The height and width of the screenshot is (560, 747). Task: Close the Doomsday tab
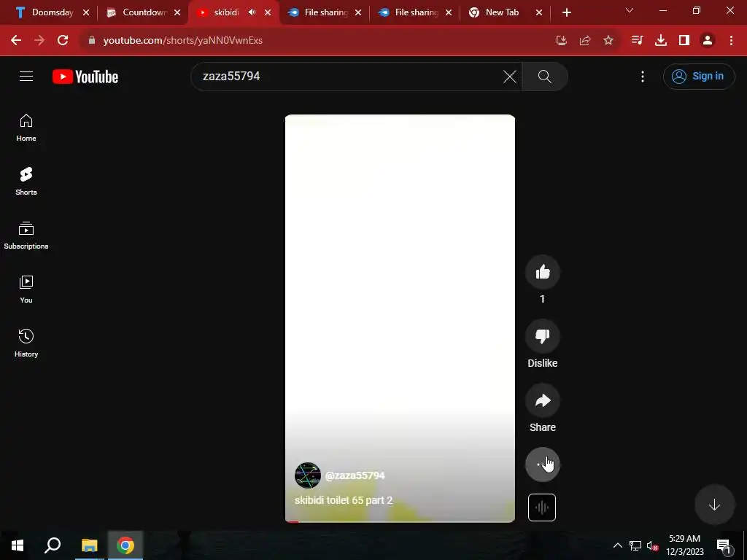pos(86,12)
